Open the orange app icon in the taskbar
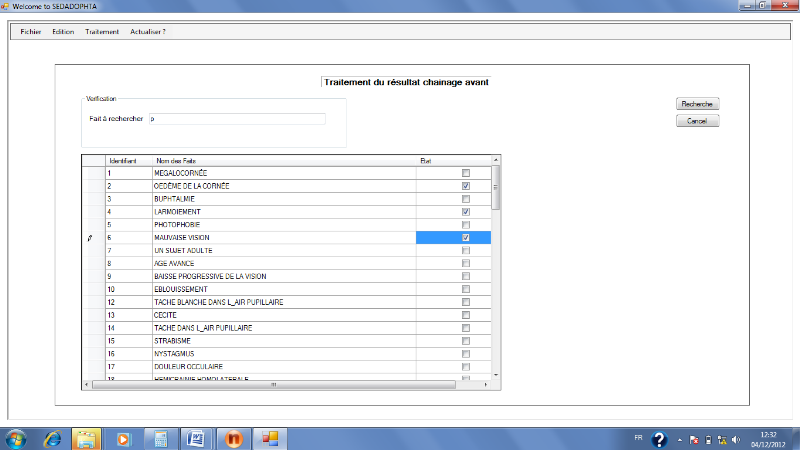This screenshot has height=450, width=800. (x=234, y=439)
